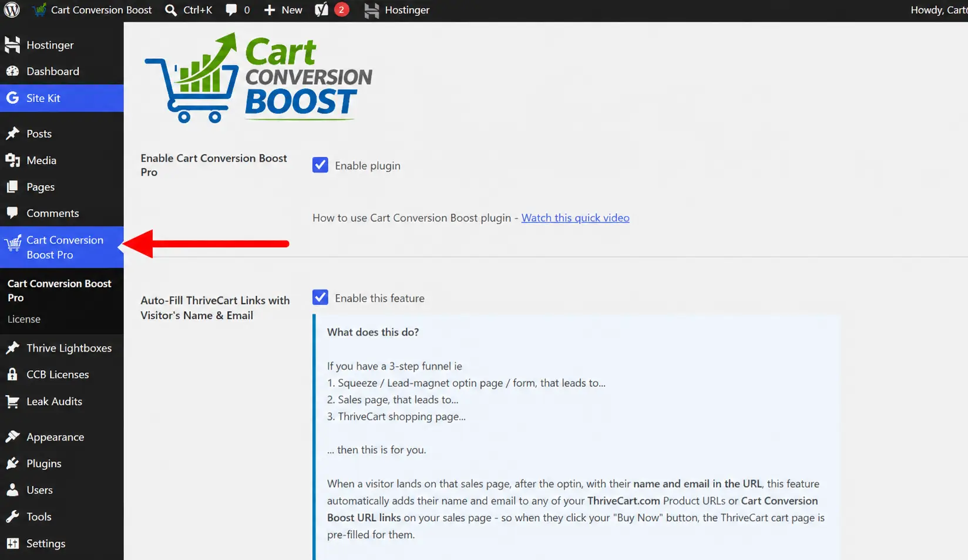Click the Media icon in sidebar
968x560 pixels.
[12, 160]
